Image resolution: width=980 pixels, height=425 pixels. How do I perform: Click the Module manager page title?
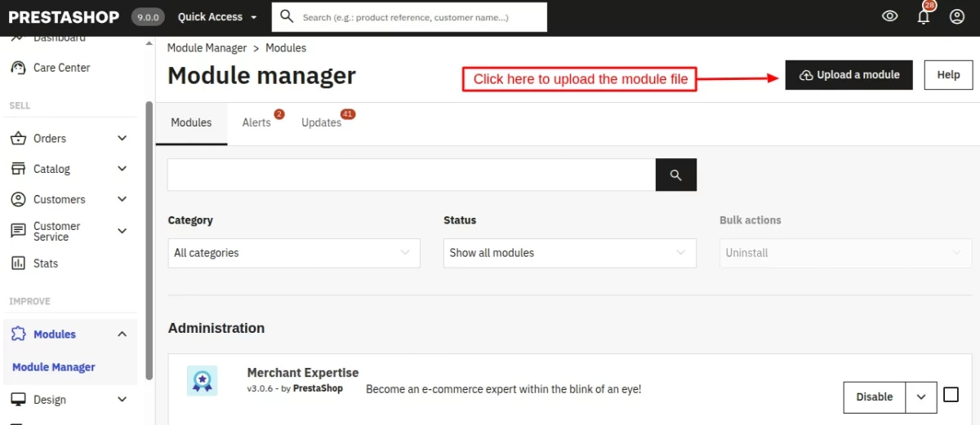pyautogui.click(x=262, y=76)
